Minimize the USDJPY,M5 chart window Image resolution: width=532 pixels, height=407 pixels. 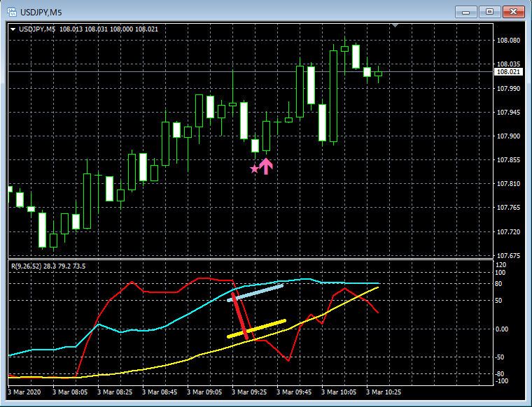click(465, 12)
